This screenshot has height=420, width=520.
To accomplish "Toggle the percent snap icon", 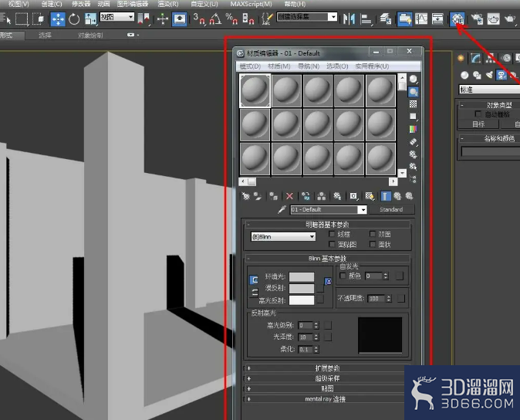I will tap(231, 19).
